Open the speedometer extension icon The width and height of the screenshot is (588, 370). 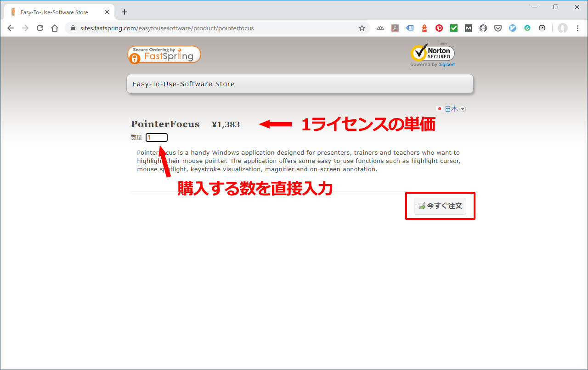[x=542, y=28]
